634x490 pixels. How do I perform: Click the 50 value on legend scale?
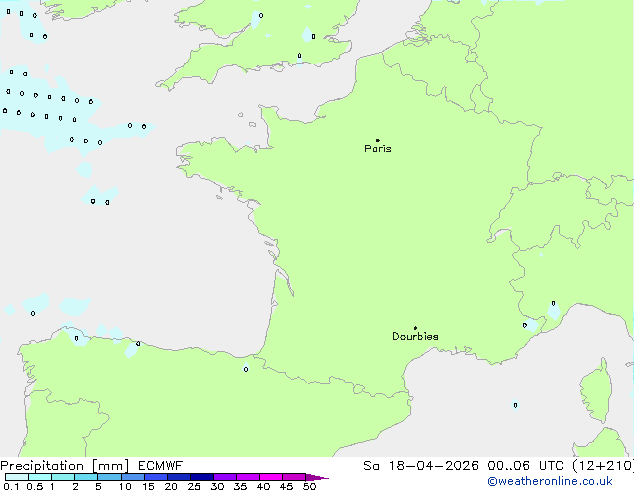309,486
